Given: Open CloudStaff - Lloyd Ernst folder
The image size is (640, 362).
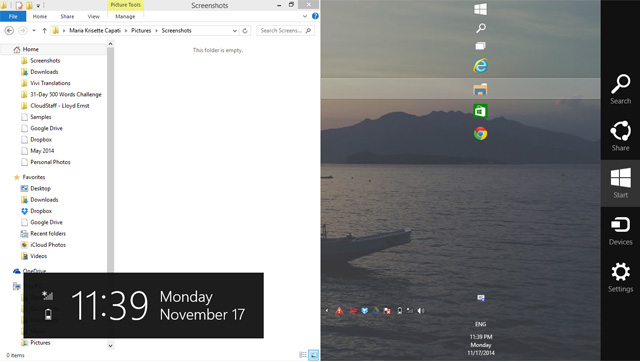Looking at the screenshot, I should coord(60,106).
